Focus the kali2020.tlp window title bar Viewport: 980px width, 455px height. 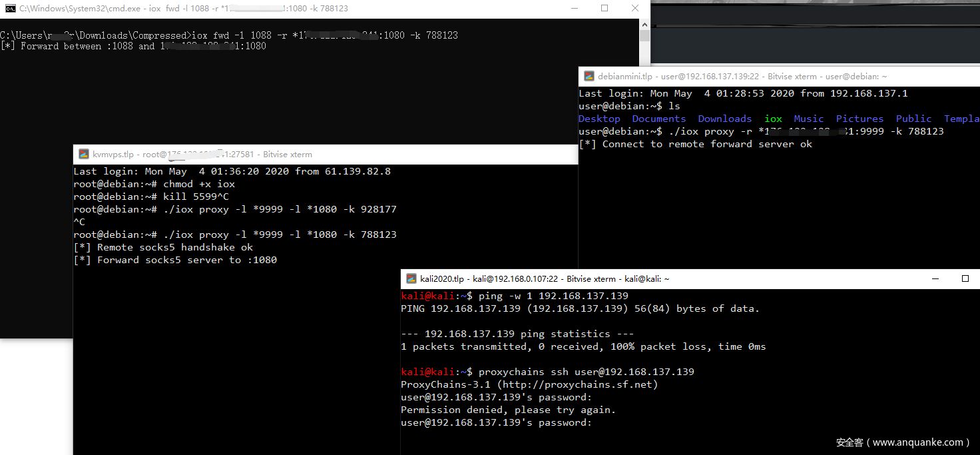(545, 278)
